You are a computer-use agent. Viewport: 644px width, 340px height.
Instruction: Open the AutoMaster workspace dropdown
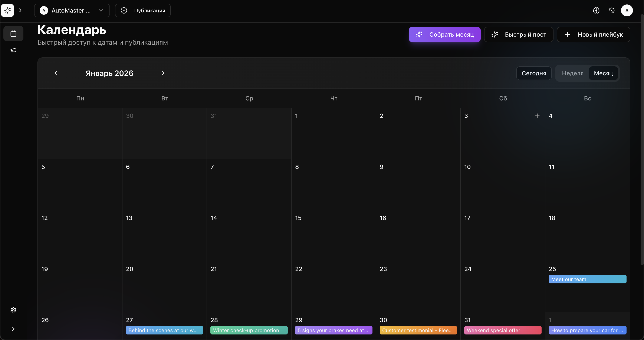pyautogui.click(x=72, y=10)
